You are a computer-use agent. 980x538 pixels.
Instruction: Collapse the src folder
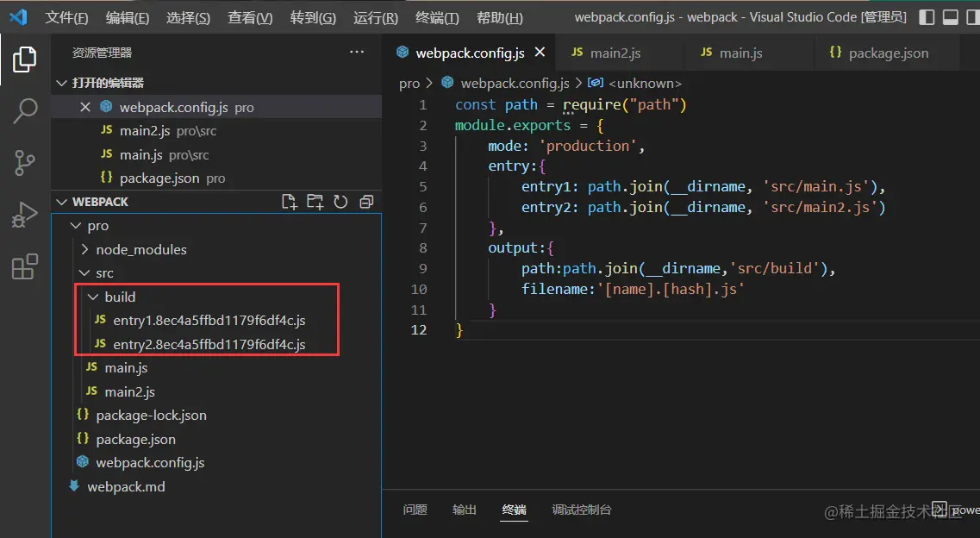point(84,273)
